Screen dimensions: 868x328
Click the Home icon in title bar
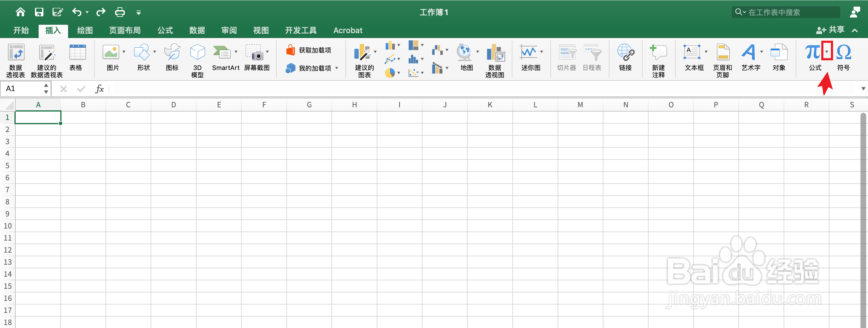pyautogui.click(x=20, y=12)
